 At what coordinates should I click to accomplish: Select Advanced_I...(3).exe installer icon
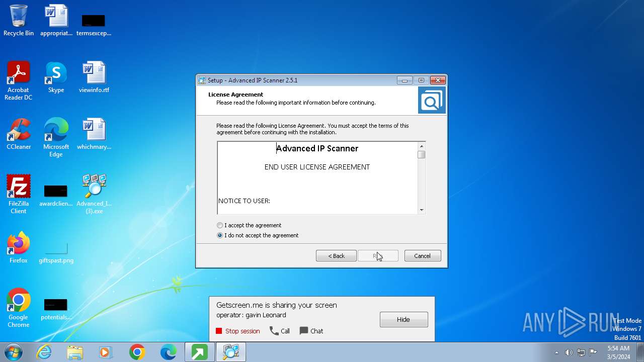[x=94, y=195]
